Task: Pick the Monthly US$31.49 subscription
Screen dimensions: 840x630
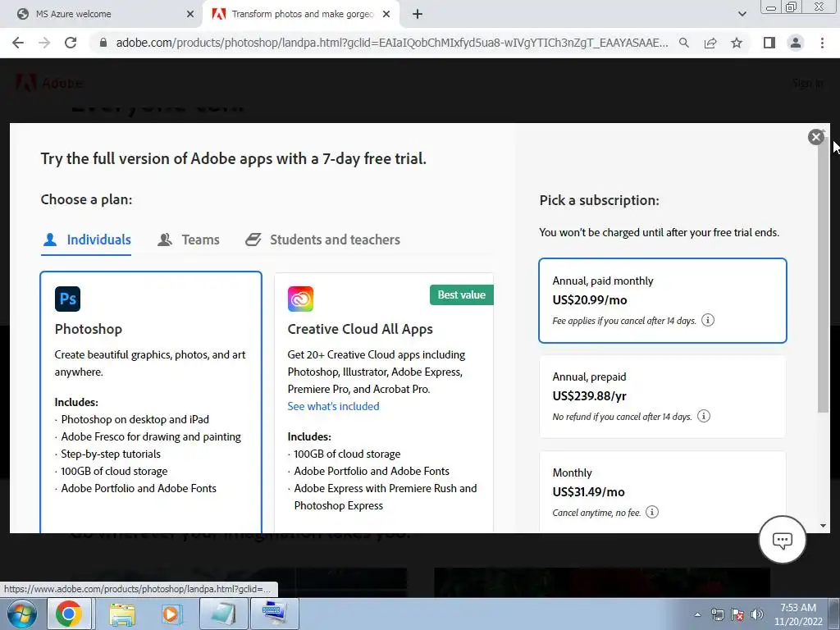Action: (663, 492)
